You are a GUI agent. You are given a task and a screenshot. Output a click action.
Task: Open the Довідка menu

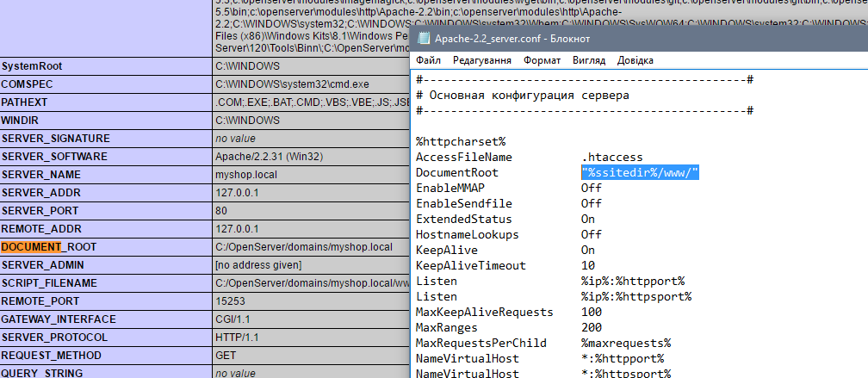[x=635, y=60]
